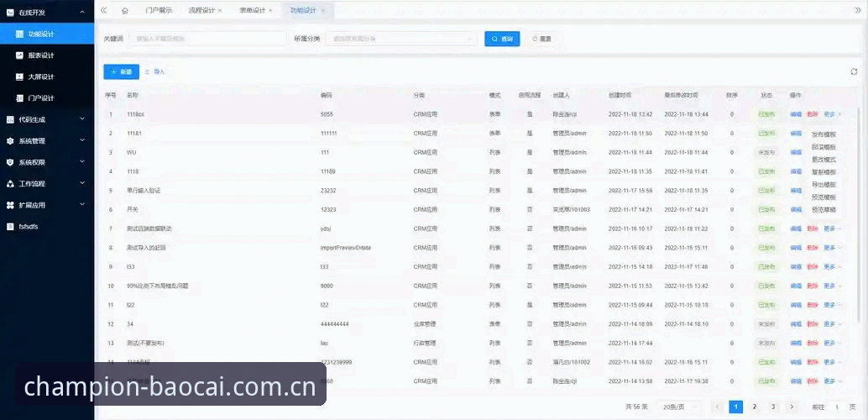Click code cell importPreviewDdata

[345, 248]
